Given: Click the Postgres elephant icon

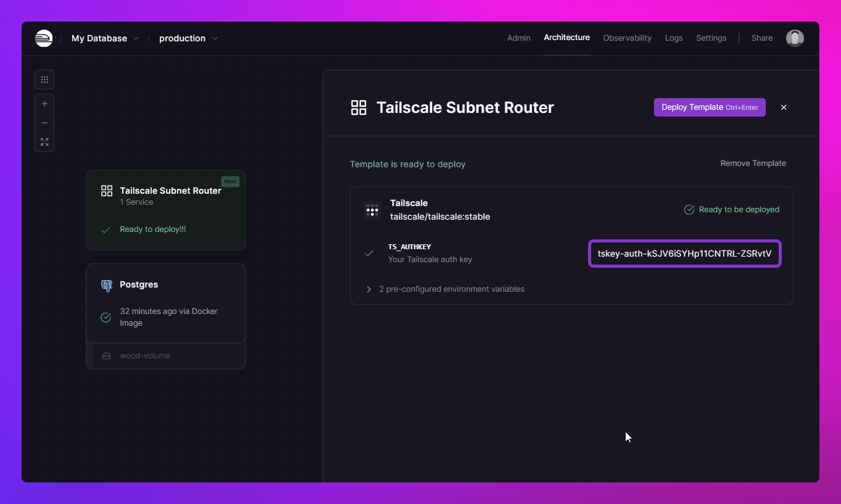Looking at the screenshot, I should pos(107,285).
